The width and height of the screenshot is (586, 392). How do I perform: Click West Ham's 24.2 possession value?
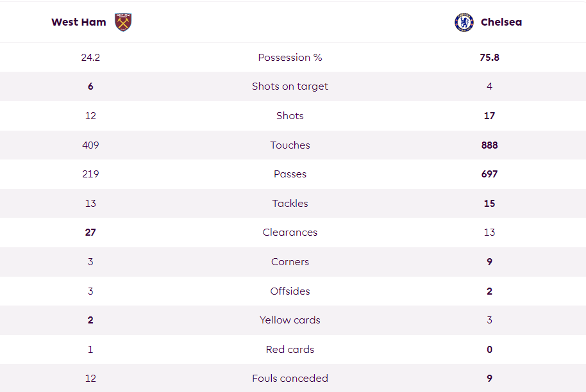[90, 58]
